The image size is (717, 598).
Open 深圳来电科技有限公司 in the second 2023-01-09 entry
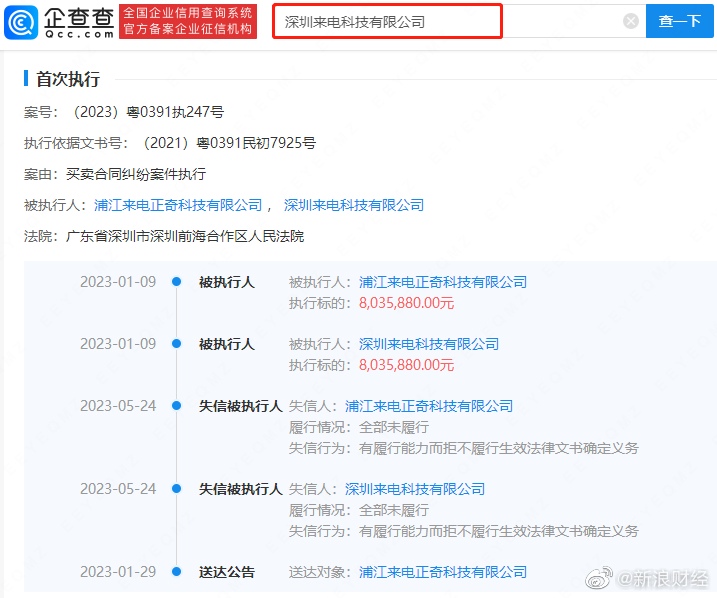pyautogui.click(x=428, y=344)
